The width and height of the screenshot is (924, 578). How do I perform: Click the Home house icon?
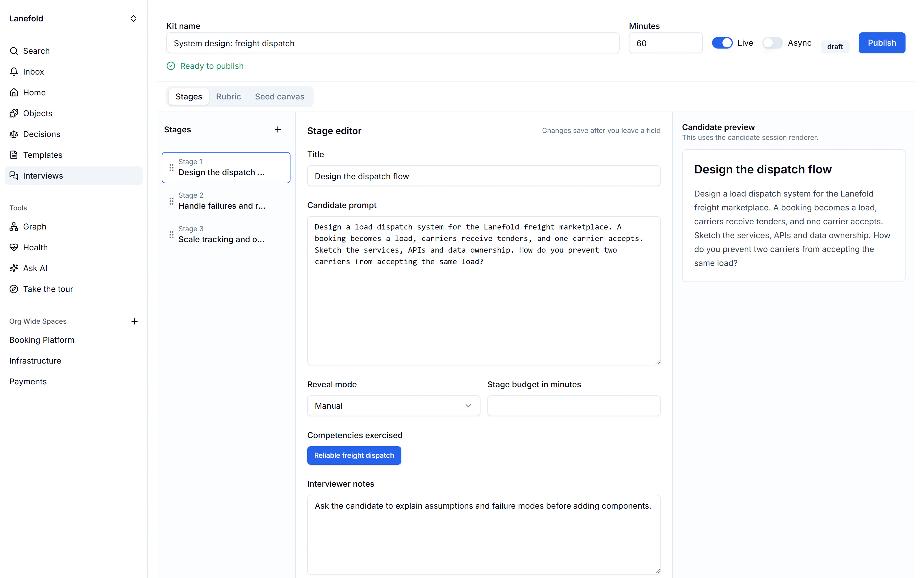[x=14, y=92]
